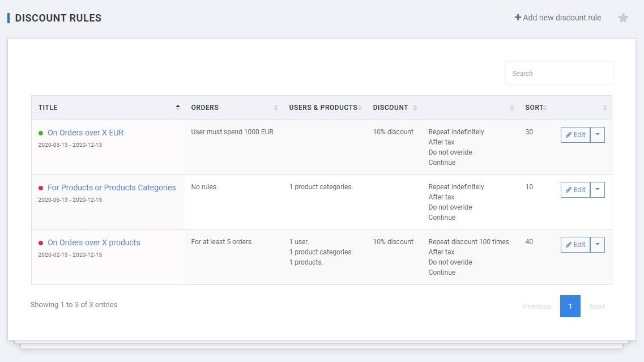
Task: Click the sort arrows on Discount column
Action: tap(415, 108)
